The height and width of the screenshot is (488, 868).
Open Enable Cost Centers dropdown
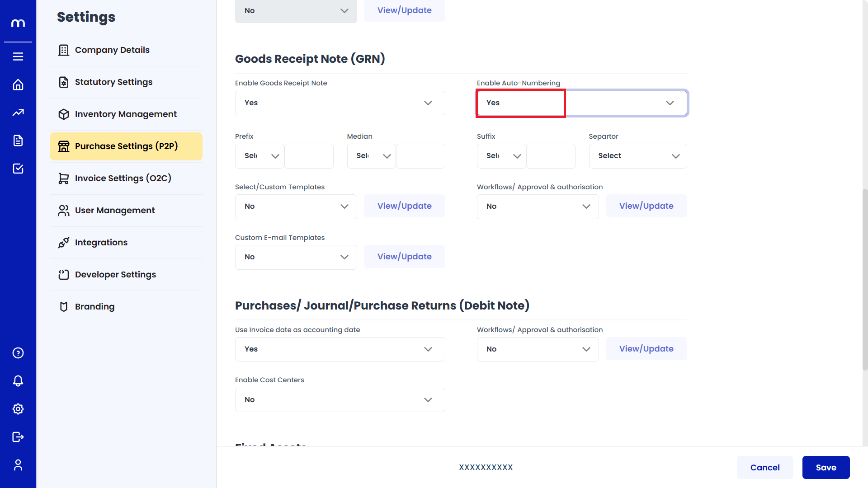340,400
